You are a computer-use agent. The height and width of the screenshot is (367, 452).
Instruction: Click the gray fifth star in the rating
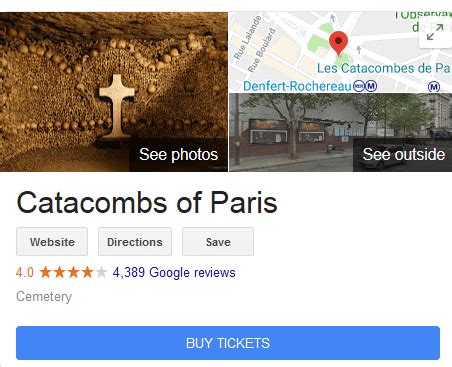(x=101, y=272)
